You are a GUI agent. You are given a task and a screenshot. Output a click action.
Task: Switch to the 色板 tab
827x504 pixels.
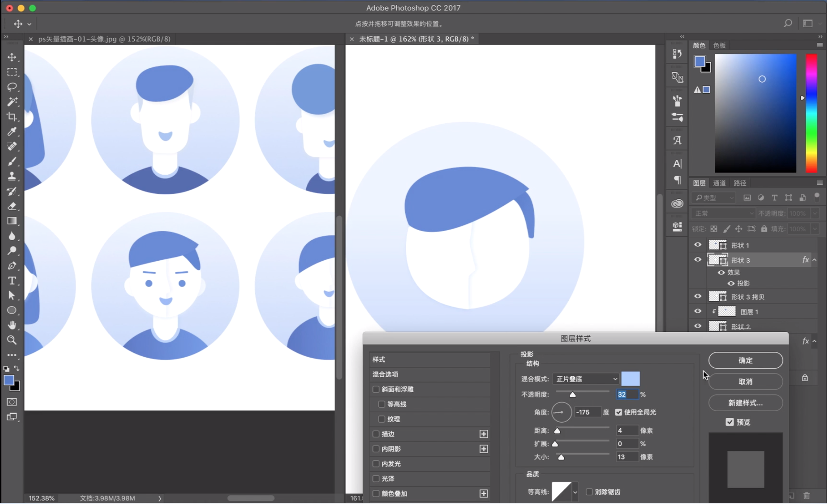719,46
